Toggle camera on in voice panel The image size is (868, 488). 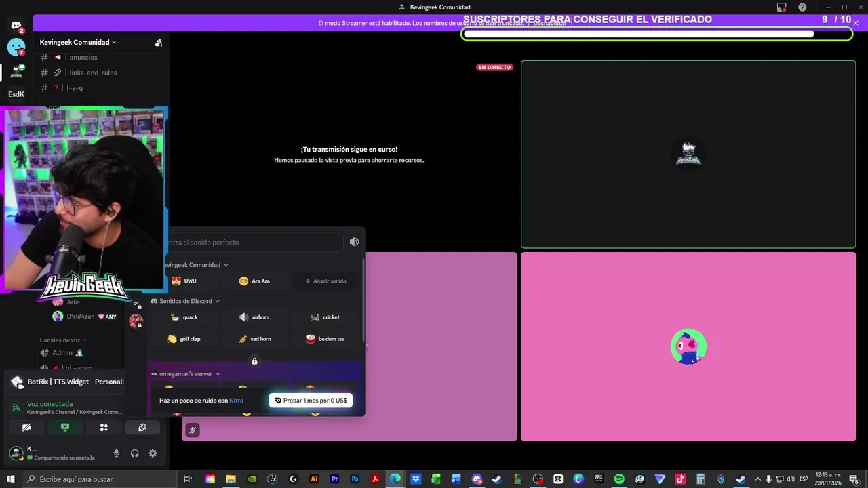coord(26,428)
